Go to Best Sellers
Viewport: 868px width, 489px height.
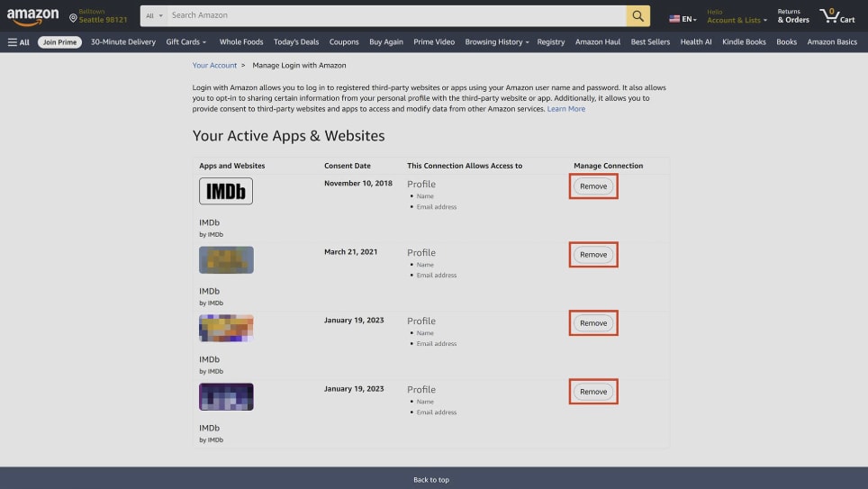click(x=650, y=42)
